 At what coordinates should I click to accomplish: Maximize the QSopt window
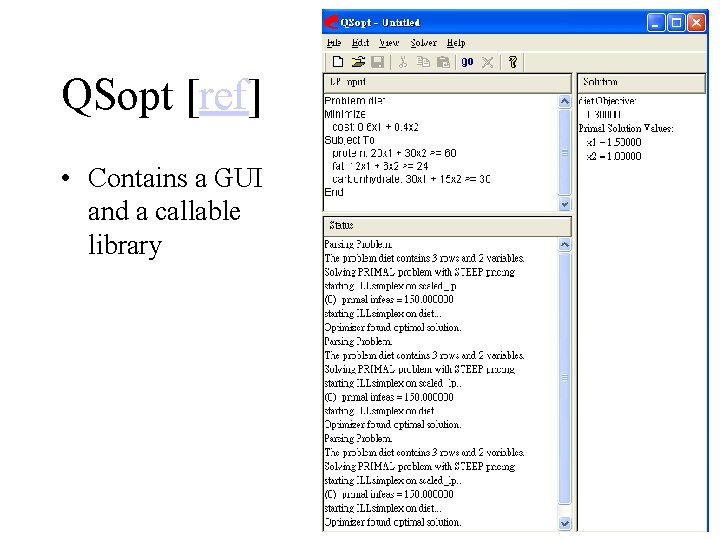(676, 22)
